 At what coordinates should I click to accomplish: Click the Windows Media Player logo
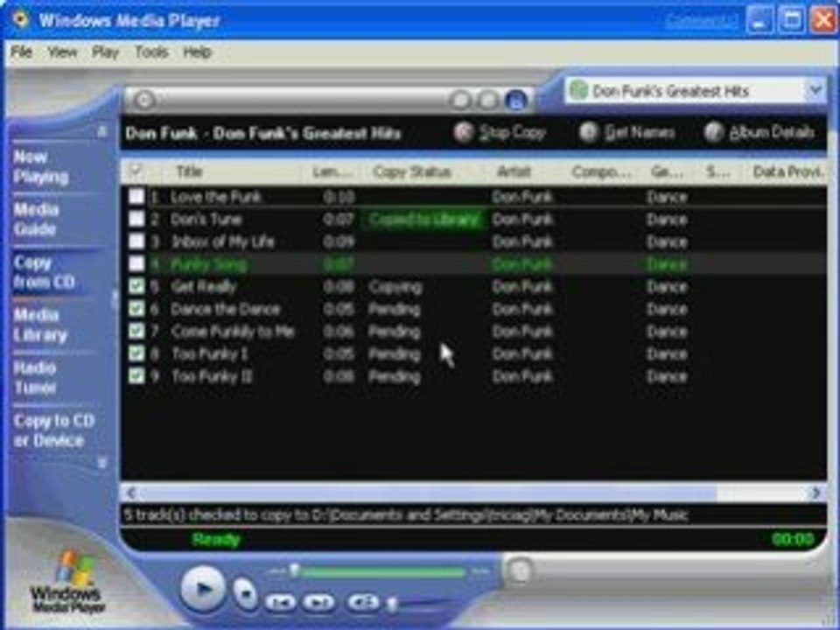(x=68, y=584)
